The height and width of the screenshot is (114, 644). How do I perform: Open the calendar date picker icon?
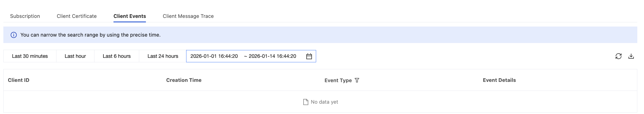[x=309, y=56]
